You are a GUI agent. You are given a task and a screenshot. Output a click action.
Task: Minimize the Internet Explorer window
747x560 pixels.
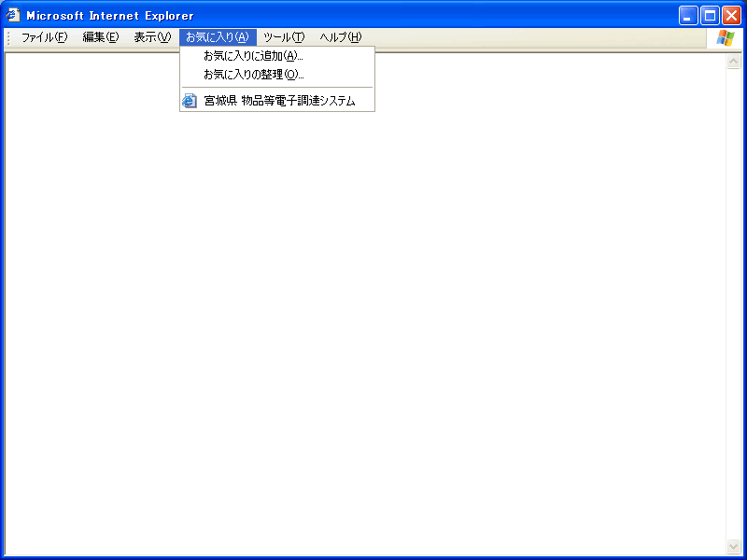click(688, 16)
